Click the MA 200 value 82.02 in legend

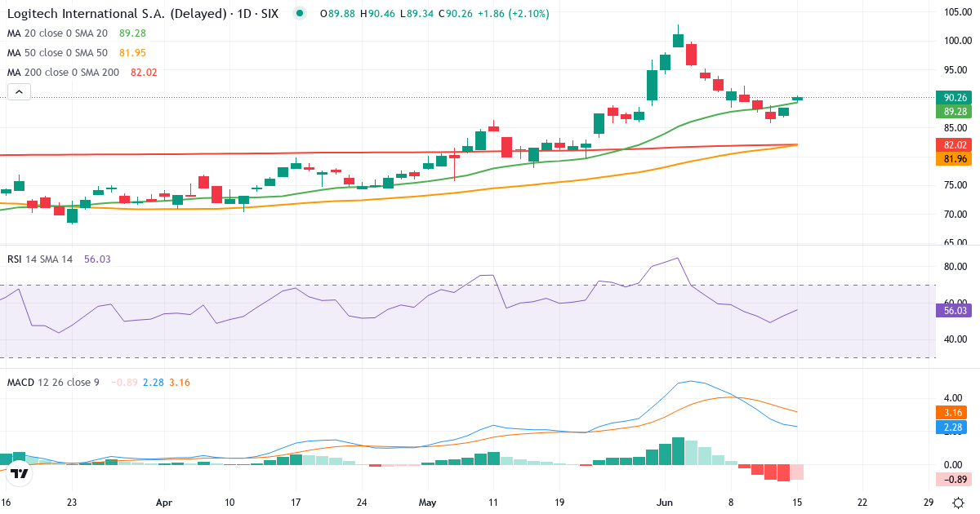pyautogui.click(x=143, y=73)
